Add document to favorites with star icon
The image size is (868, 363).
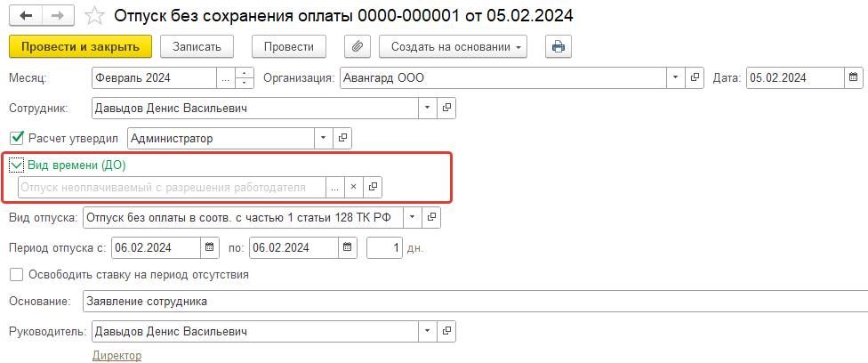(94, 16)
